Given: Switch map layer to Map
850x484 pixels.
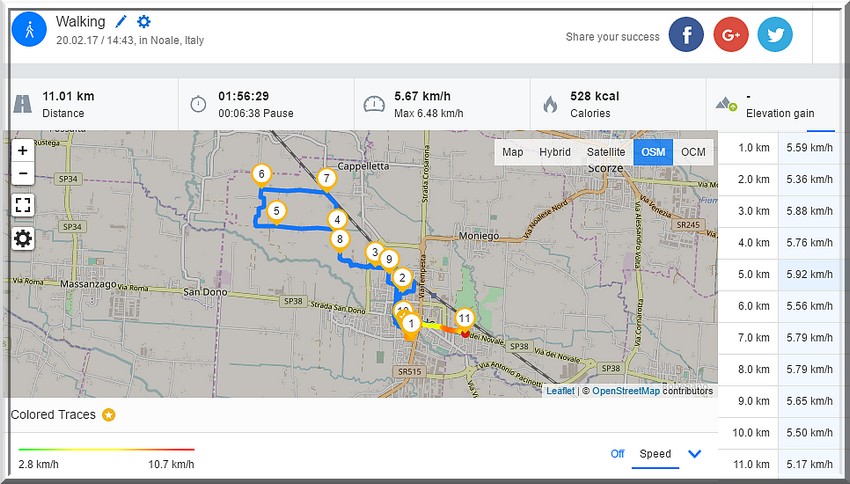Looking at the screenshot, I should tap(512, 152).
